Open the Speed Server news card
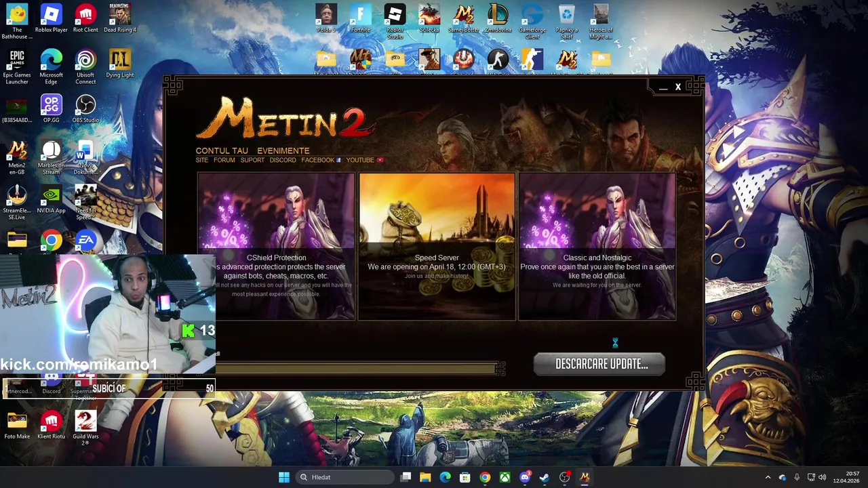The height and width of the screenshot is (488, 868). [437, 246]
